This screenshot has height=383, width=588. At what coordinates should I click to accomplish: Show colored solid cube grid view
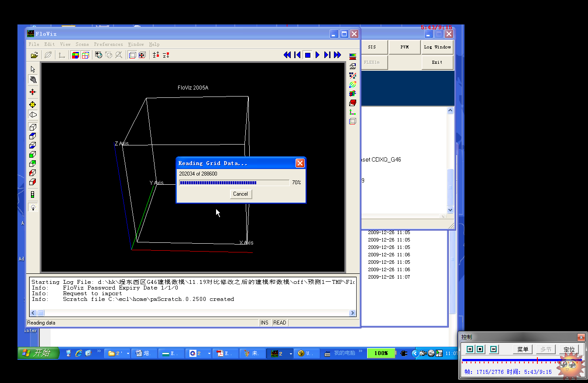pos(76,55)
